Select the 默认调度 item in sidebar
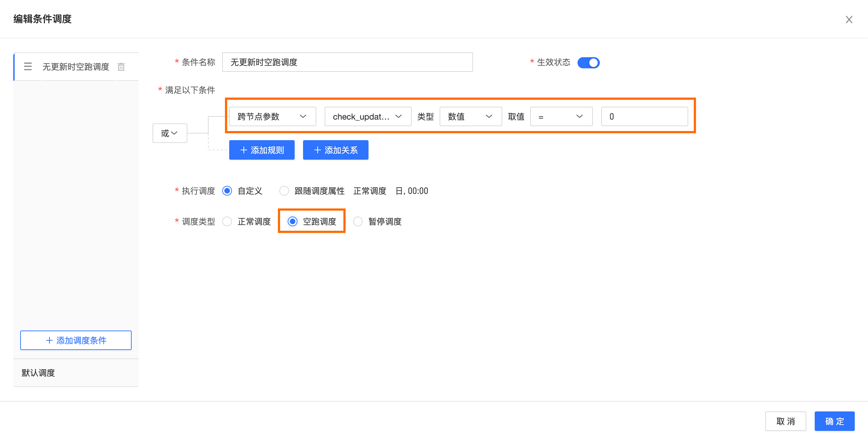This screenshot has width=868, height=440. pos(38,373)
